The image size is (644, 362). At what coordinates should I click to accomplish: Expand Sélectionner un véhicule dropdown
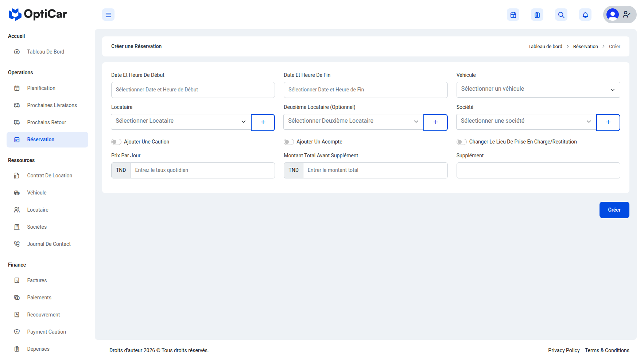coord(538,90)
